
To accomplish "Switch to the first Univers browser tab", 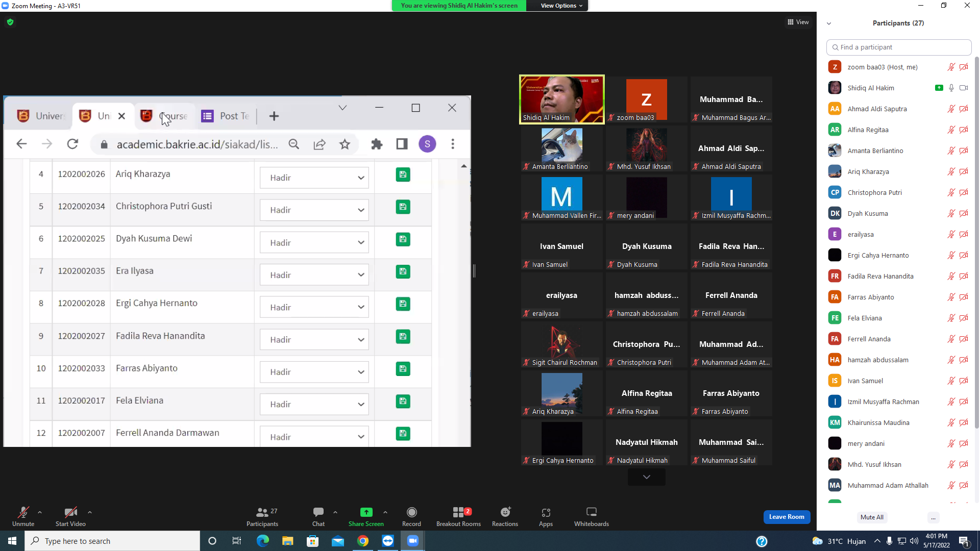I will [x=41, y=116].
